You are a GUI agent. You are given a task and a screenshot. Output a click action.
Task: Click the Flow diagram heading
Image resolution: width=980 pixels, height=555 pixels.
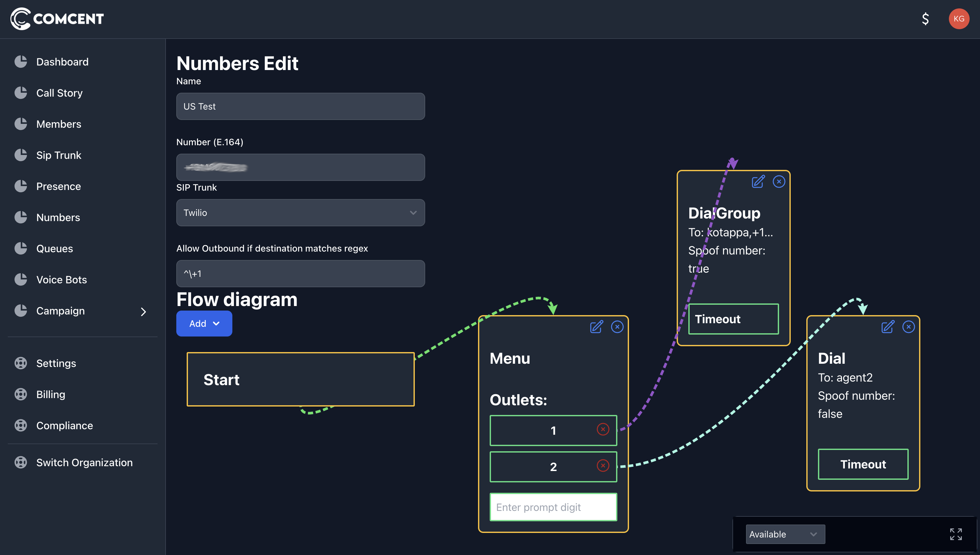point(237,299)
